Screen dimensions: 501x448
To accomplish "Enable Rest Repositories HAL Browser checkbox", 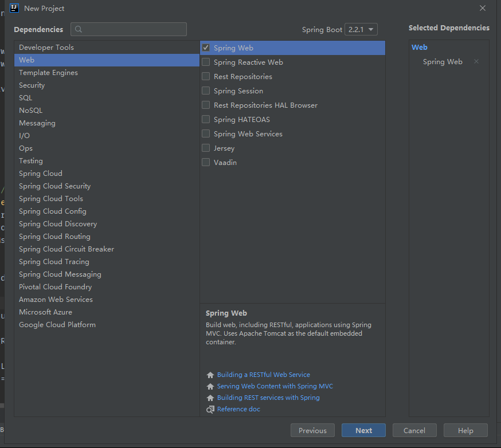I will (206, 105).
